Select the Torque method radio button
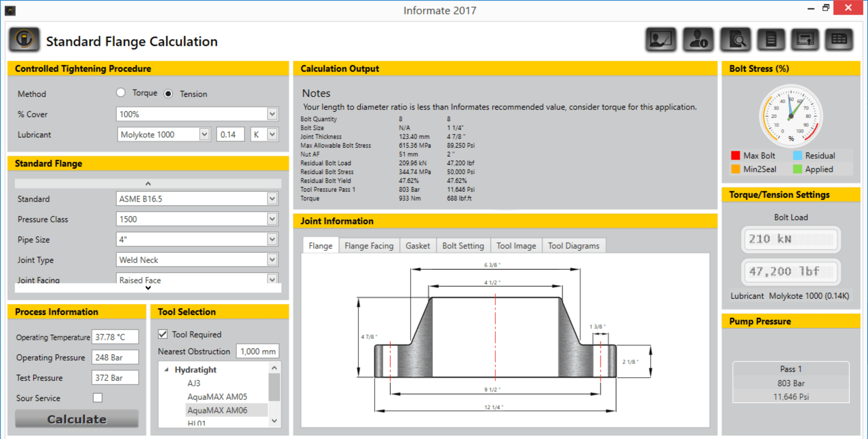 pyautogui.click(x=121, y=93)
